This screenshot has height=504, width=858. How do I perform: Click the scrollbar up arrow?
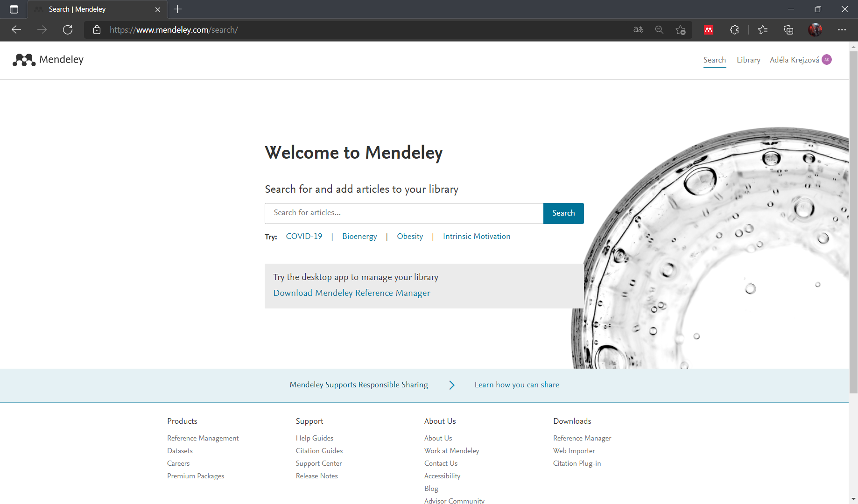point(853,47)
